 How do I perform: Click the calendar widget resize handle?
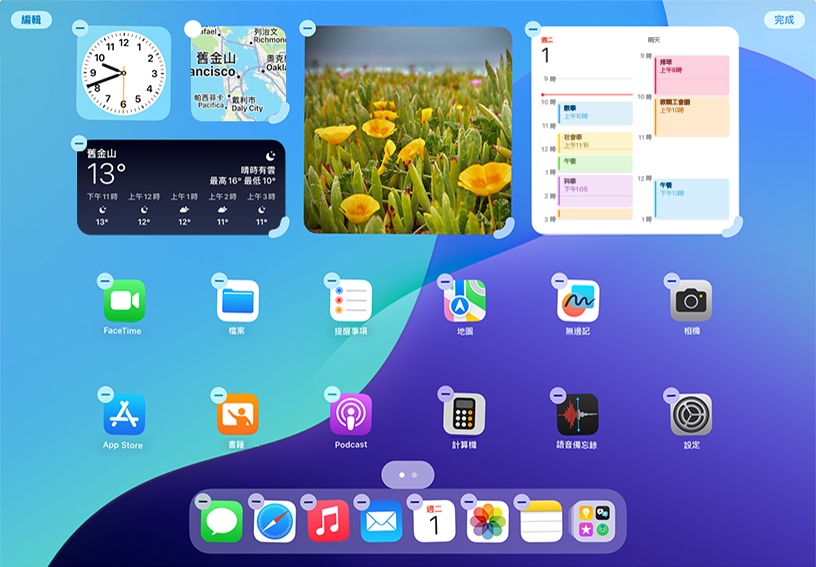tap(732, 227)
